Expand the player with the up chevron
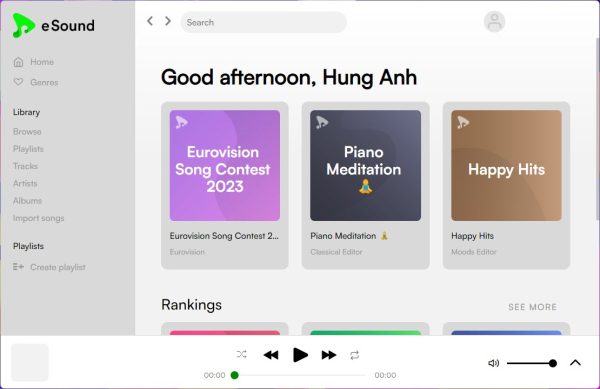Viewport: 600px width, 389px height. [x=575, y=363]
